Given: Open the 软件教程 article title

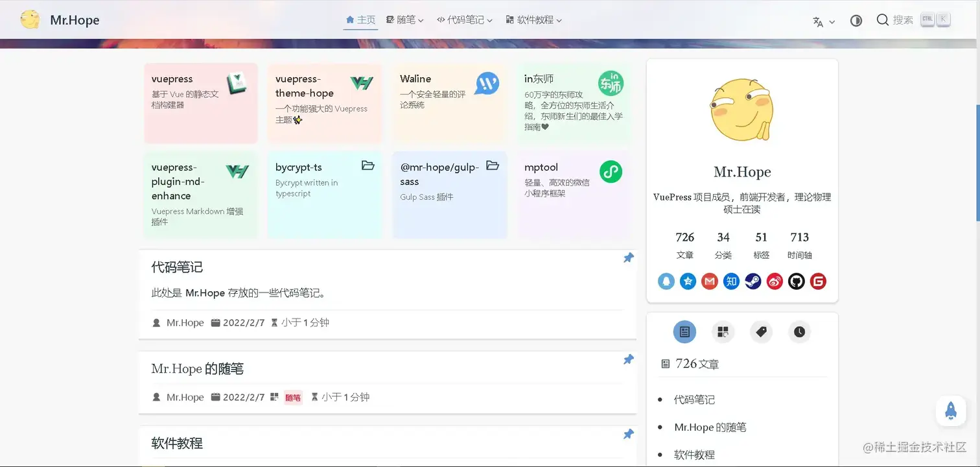Looking at the screenshot, I should pos(177,444).
